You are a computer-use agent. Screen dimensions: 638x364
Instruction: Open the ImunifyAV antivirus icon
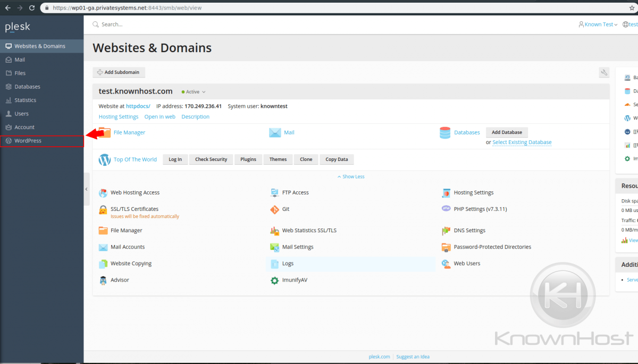point(274,280)
